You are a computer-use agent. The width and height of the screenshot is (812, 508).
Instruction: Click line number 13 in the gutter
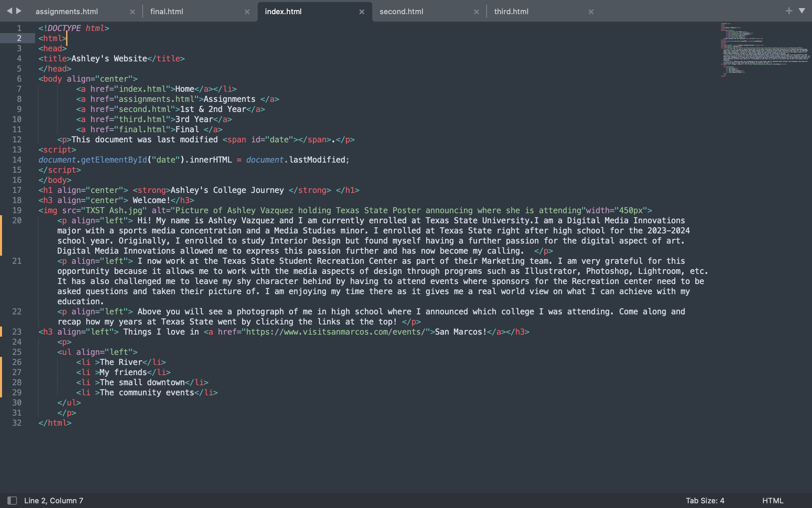[17, 150]
